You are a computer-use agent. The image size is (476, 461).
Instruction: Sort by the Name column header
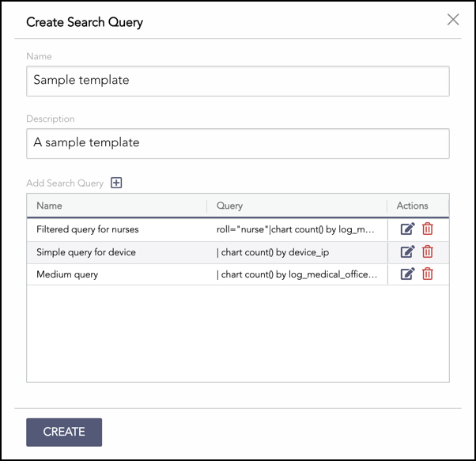49,206
